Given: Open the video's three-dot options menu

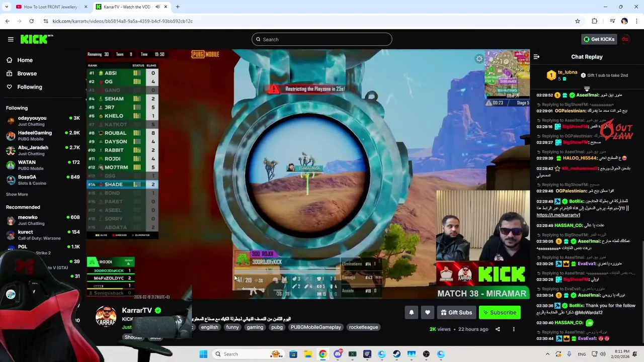Looking at the screenshot, I should [514, 329].
